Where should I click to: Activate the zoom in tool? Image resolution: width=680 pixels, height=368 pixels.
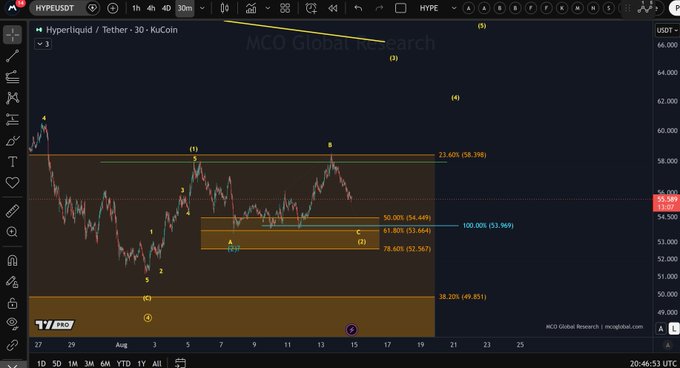[13, 232]
